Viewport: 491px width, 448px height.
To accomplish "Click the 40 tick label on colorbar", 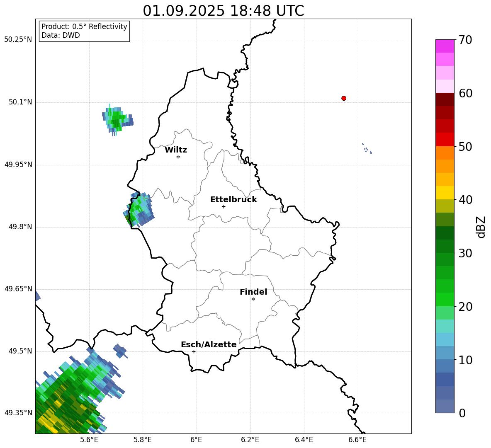I will [465, 200].
